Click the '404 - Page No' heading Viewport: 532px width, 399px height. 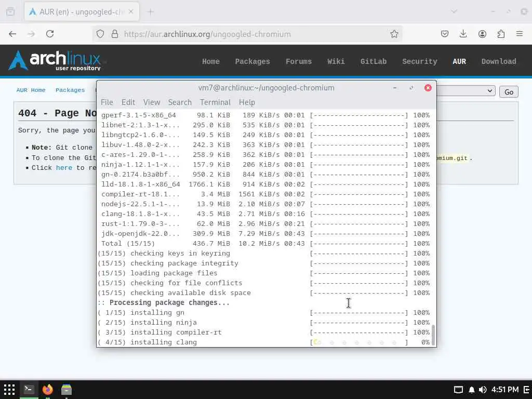[57, 113]
